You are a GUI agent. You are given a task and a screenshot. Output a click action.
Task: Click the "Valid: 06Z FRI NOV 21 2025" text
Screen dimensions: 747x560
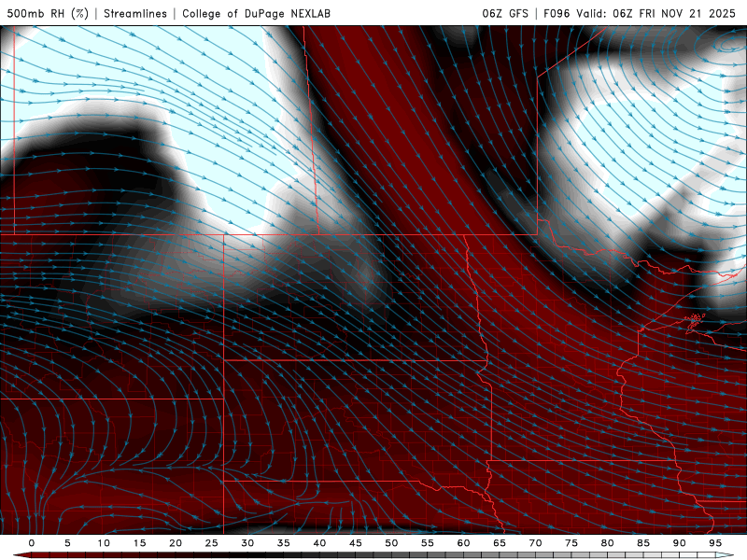(x=656, y=13)
